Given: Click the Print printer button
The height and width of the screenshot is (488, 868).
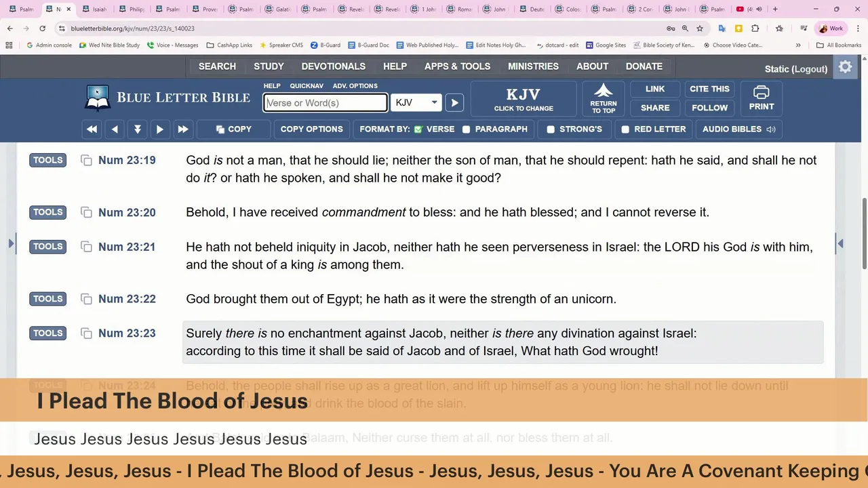Looking at the screenshot, I should tap(762, 98).
